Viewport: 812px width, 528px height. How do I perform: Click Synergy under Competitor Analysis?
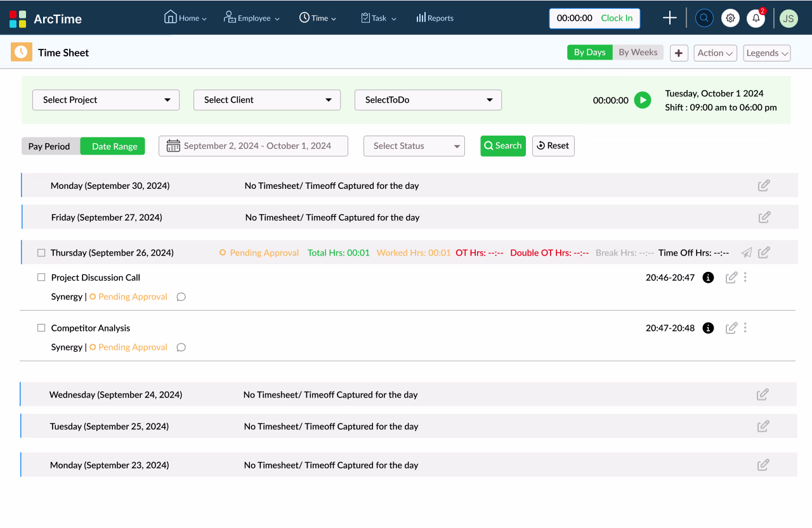(67, 347)
